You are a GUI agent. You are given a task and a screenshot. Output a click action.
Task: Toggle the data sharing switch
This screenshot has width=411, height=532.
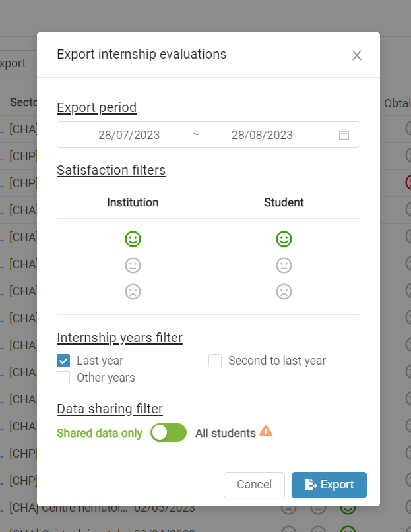[169, 432]
